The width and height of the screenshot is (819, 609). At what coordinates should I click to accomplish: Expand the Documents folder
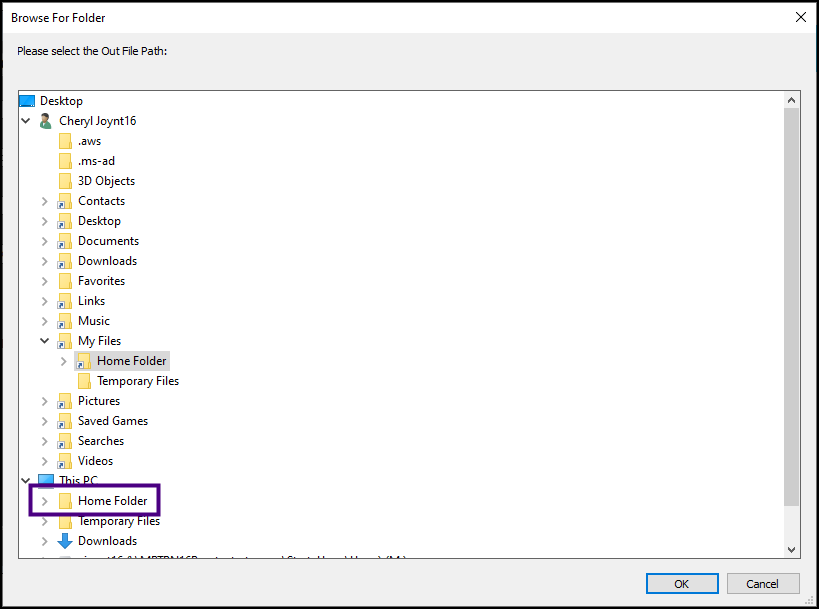[x=44, y=241]
